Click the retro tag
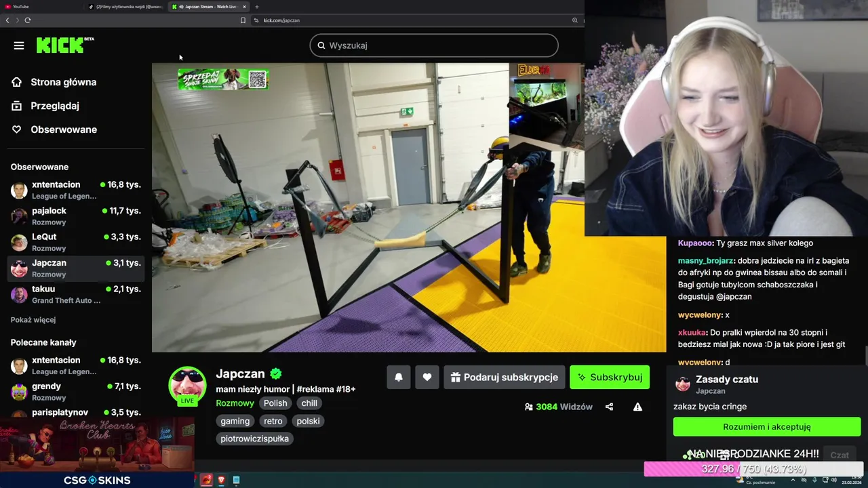The image size is (868, 488). point(273,421)
